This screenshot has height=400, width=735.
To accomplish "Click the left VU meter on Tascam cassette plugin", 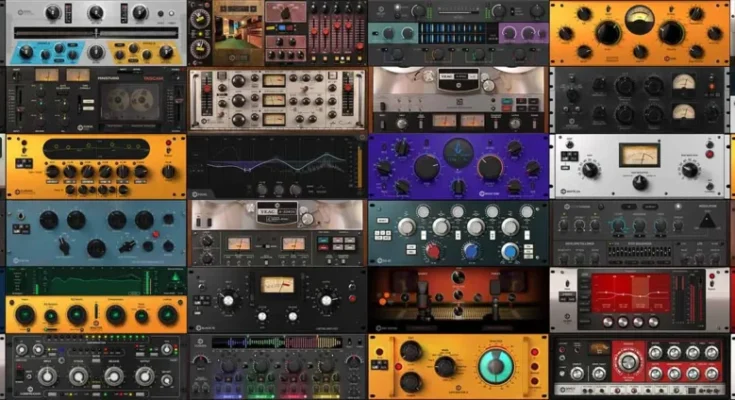I will point(47,75).
